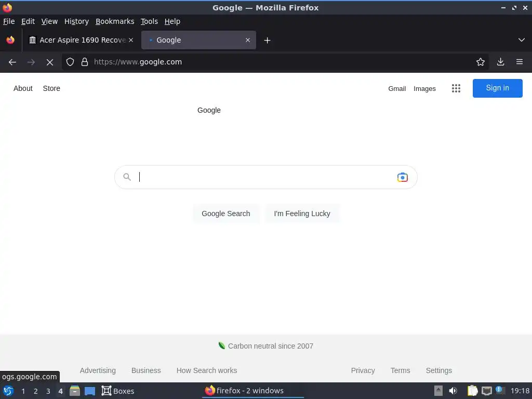Switch to workspace 3
Screen dimensions: 532x399
coord(48,391)
